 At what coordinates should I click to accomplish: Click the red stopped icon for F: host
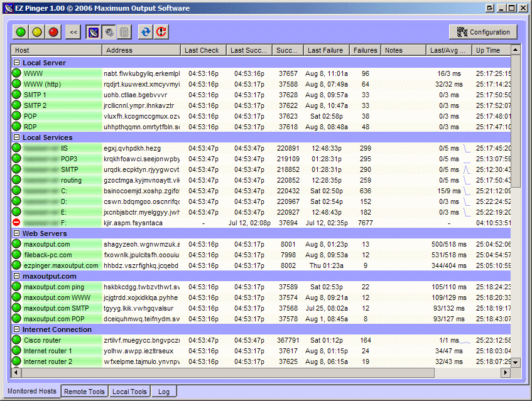coord(16,223)
